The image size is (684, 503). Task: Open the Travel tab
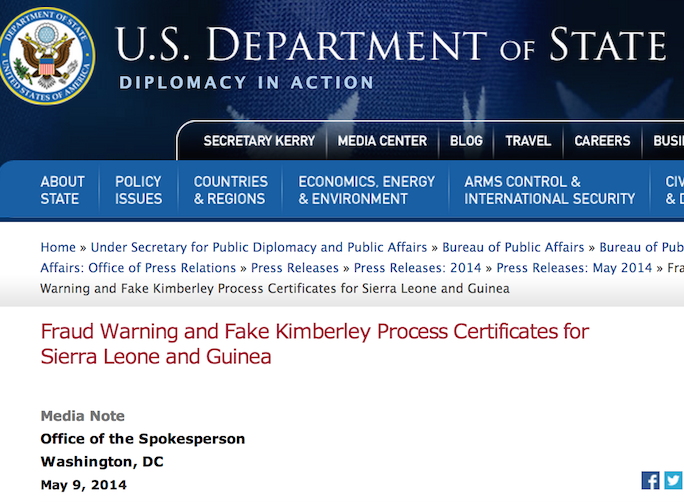[x=528, y=141]
